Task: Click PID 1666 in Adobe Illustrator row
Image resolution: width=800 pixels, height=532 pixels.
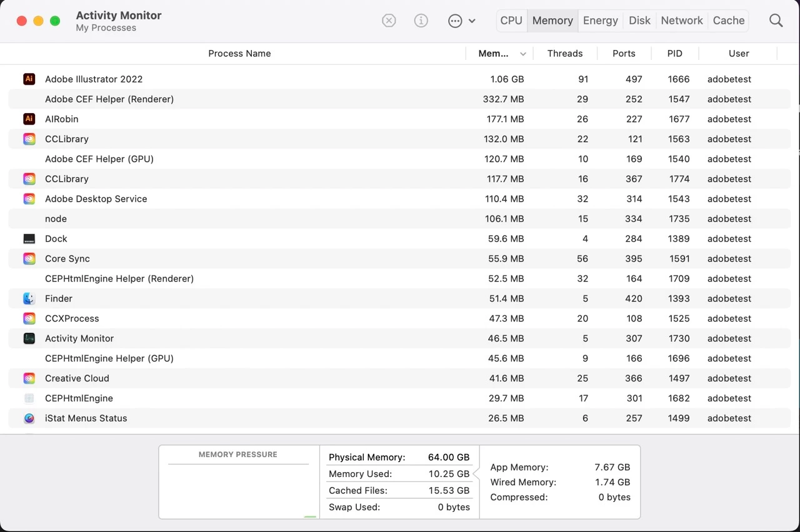Action: pos(679,79)
